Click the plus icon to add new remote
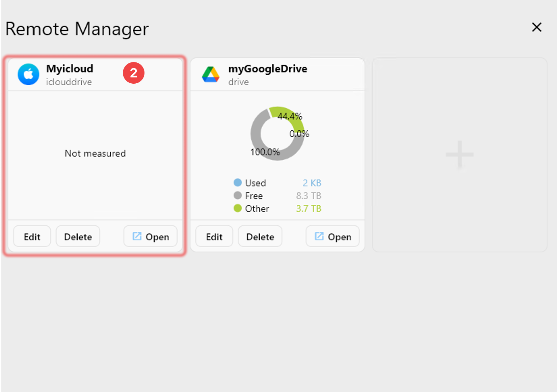The height and width of the screenshot is (392, 557). pyautogui.click(x=459, y=155)
